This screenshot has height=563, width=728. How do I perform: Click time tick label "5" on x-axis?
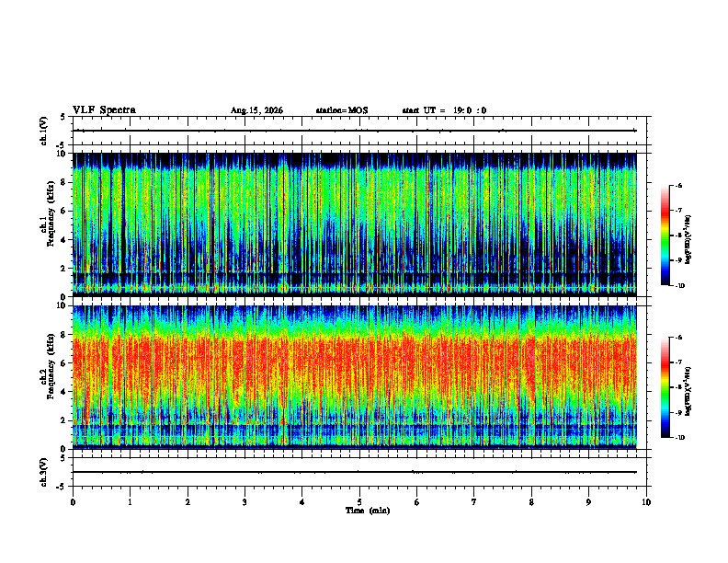[359, 502]
